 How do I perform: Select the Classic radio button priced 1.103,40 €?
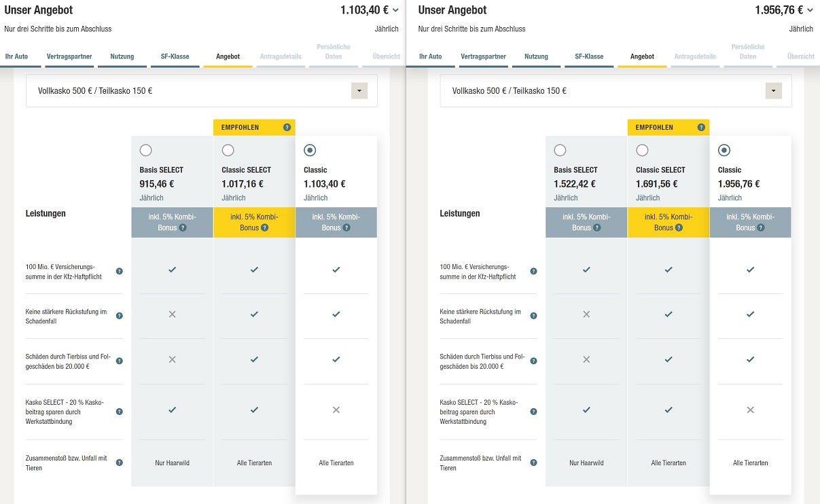pos(310,150)
